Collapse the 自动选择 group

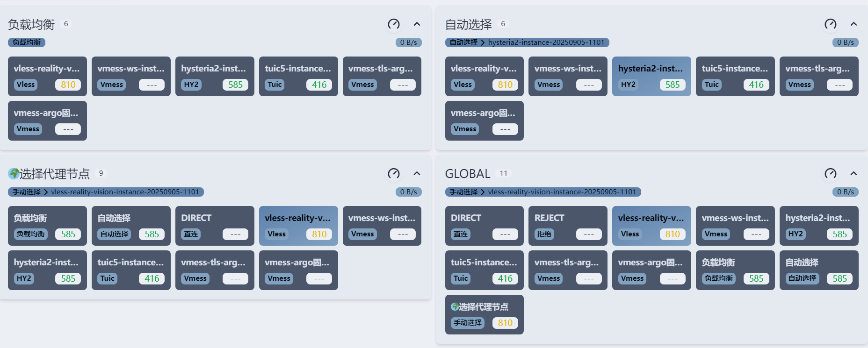854,24
